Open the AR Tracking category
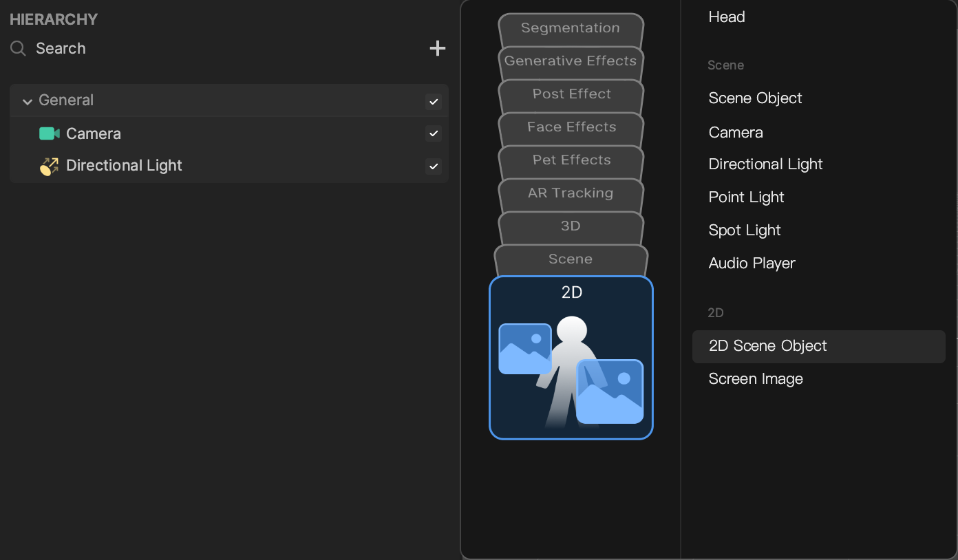This screenshot has height=560, width=958. [571, 193]
